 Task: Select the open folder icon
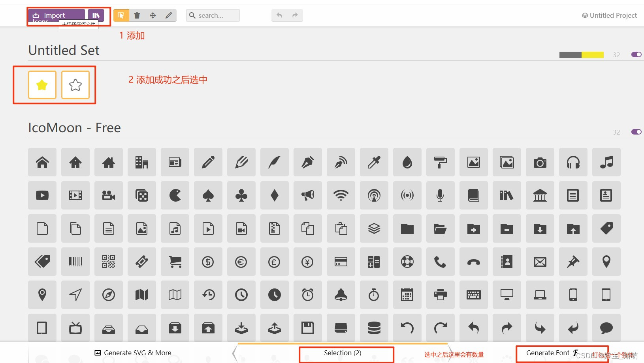tap(441, 228)
